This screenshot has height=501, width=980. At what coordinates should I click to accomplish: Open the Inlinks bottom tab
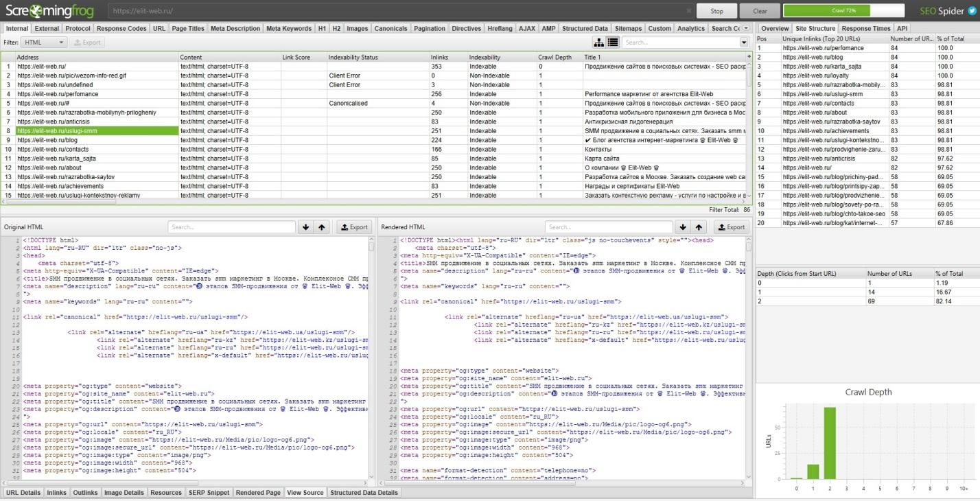(x=57, y=493)
